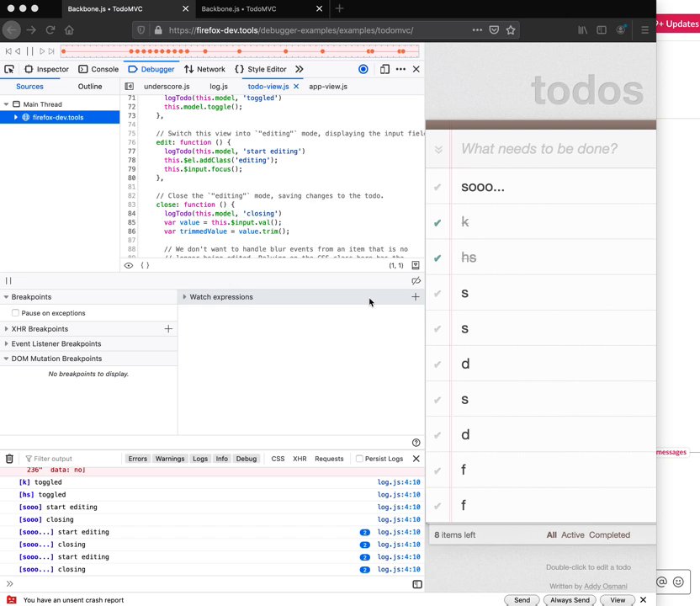Viewport: 700px width, 606px height.
Task: Click the deactivate breakpoints icon
Action: coord(416,281)
